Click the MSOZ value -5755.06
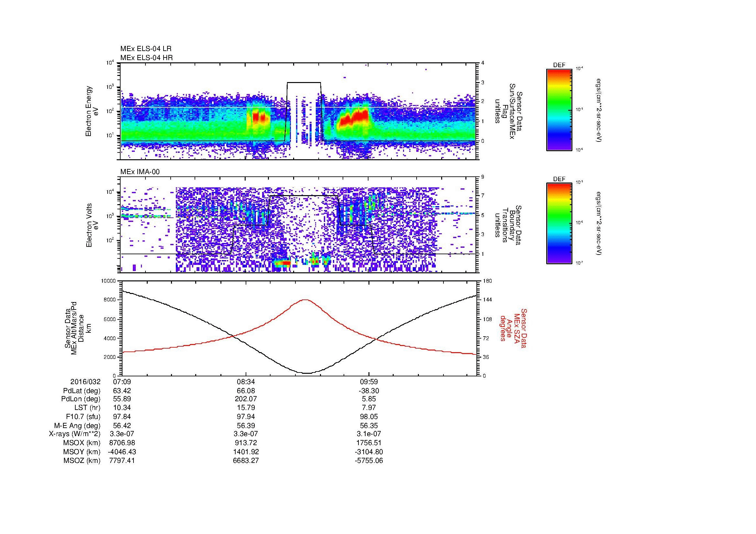 pyautogui.click(x=369, y=461)
